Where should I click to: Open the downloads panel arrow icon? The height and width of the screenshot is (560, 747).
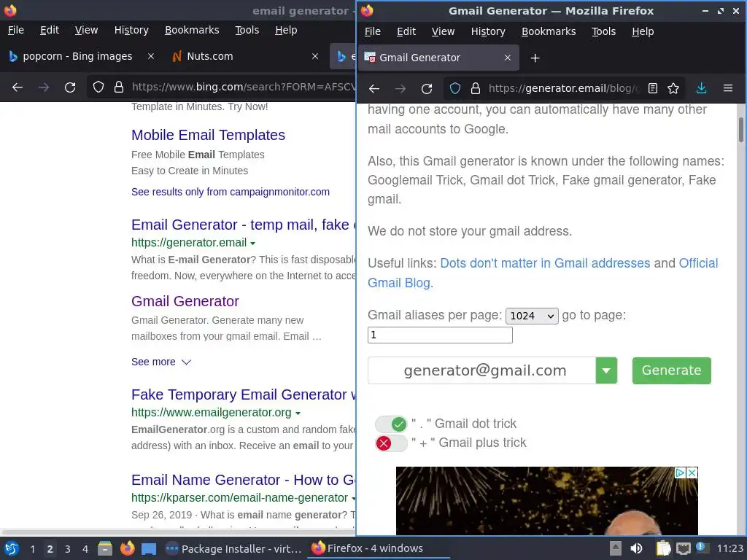click(701, 88)
